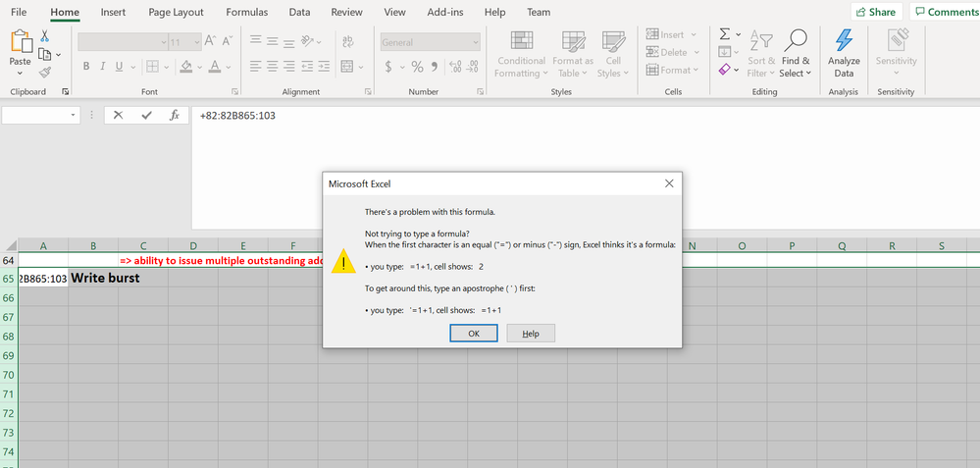Screen dimensions: 980x468
Task: Click the Percent Style icon
Action: pos(418,67)
